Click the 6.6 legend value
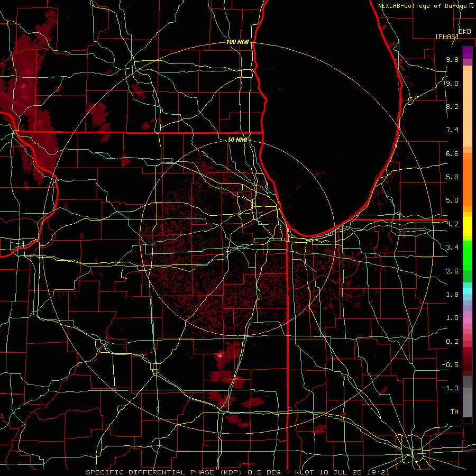Screen dimensions: 476x476 (452, 153)
